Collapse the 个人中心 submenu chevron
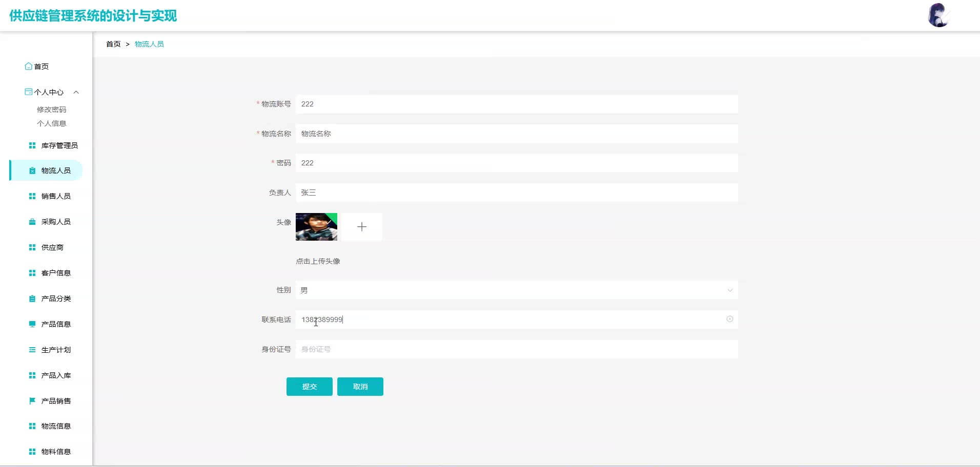 click(76, 92)
